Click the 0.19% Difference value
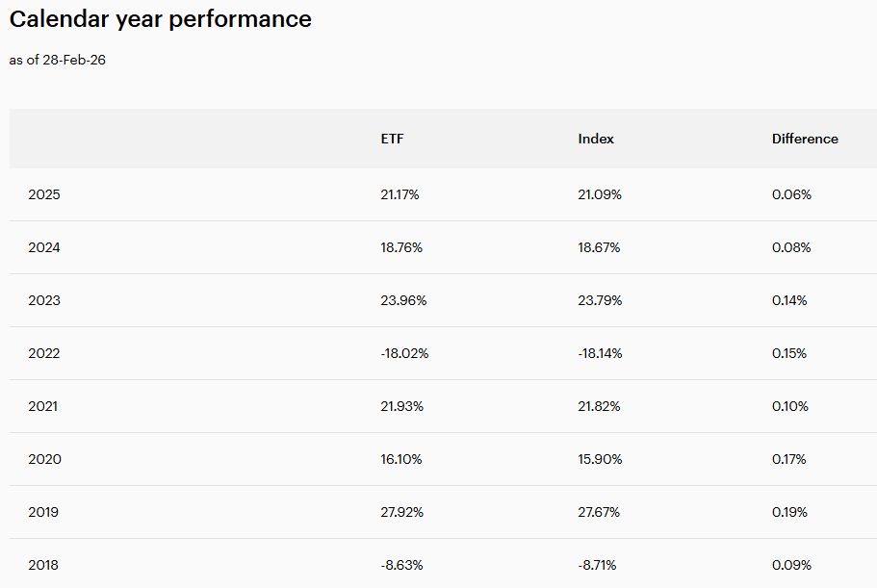The image size is (877, 588). [789, 512]
